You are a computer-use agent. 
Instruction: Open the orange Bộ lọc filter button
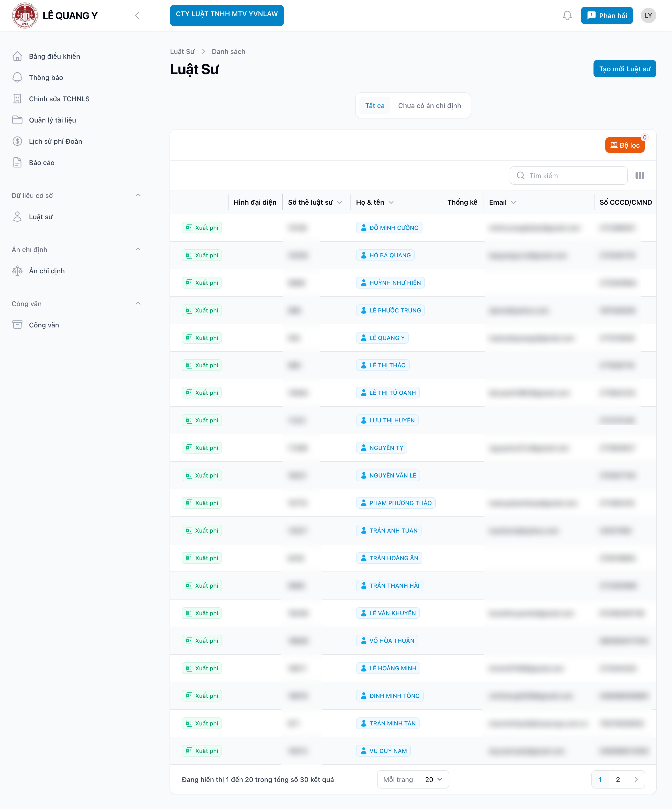(625, 145)
